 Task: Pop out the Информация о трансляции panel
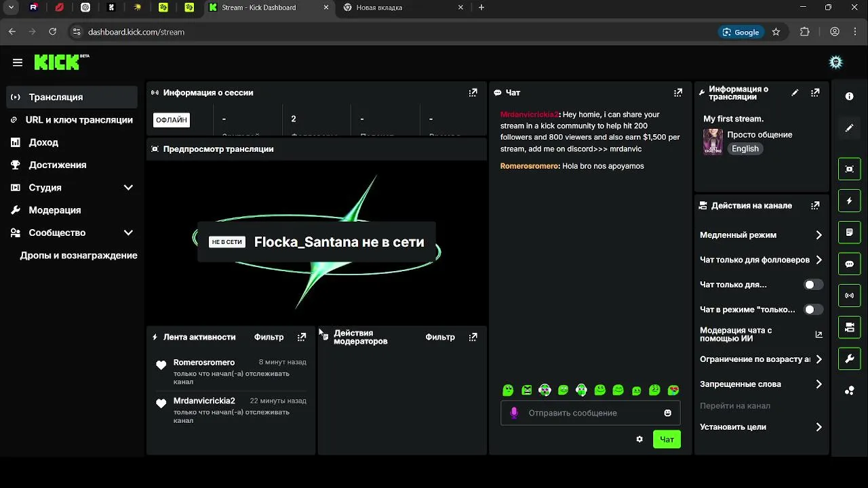point(815,93)
